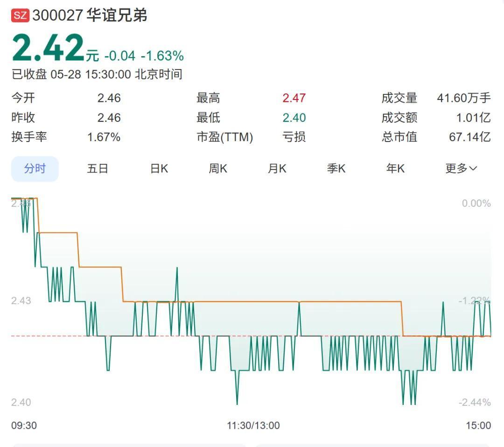Open the 日K daily candlestick tab
The image size is (504, 447).
click(x=159, y=169)
